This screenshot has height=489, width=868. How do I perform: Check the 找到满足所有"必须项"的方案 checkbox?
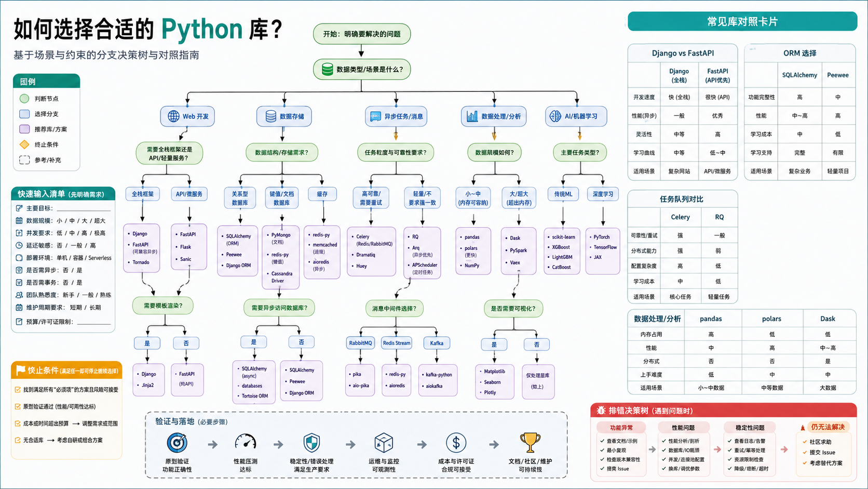click(x=18, y=389)
